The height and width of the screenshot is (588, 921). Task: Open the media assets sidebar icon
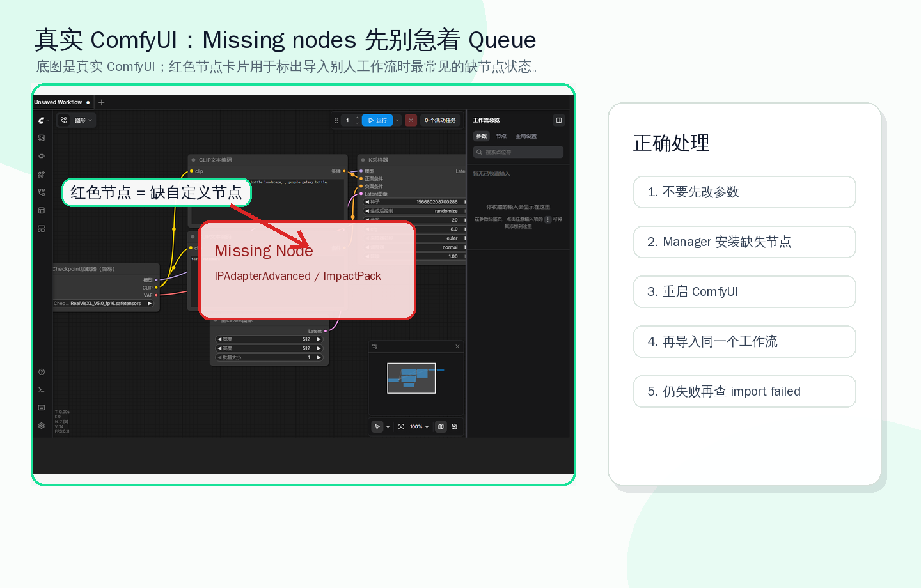(42, 138)
